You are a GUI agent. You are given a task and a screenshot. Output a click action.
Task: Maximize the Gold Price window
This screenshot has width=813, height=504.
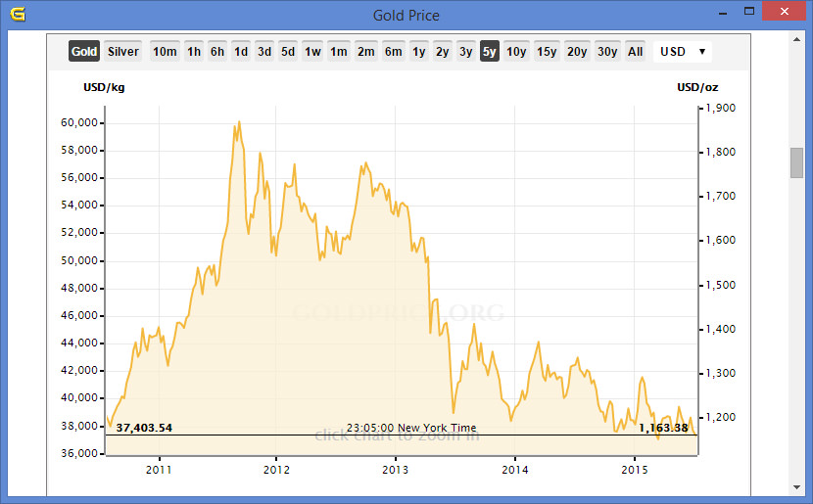[x=749, y=13]
